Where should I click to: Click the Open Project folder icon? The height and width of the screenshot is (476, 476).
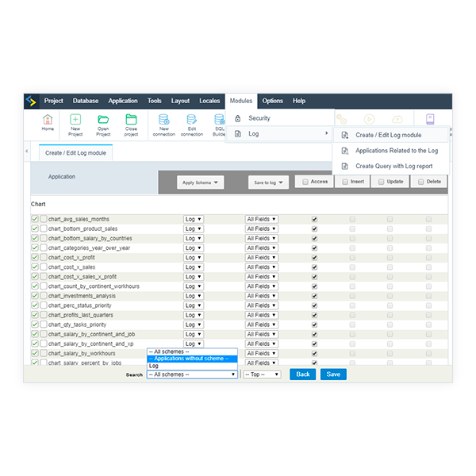pyautogui.click(x=103, y=120)
